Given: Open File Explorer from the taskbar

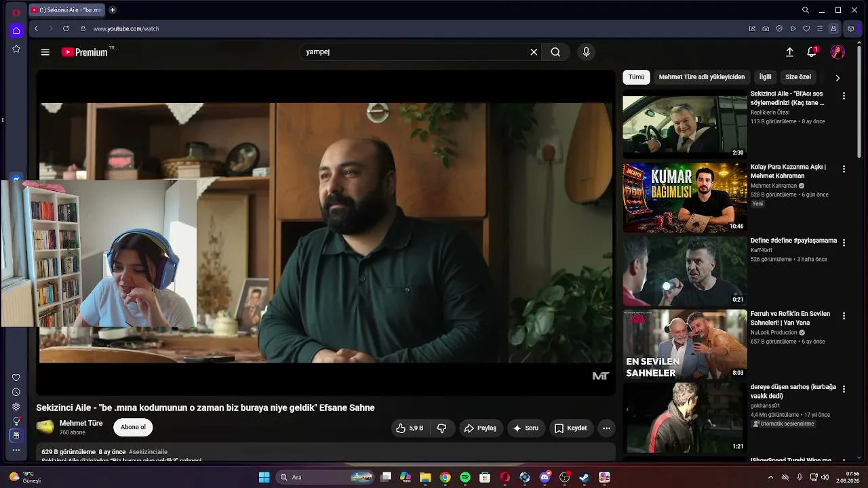Looking at the screenshot, I should click(425, 477).
